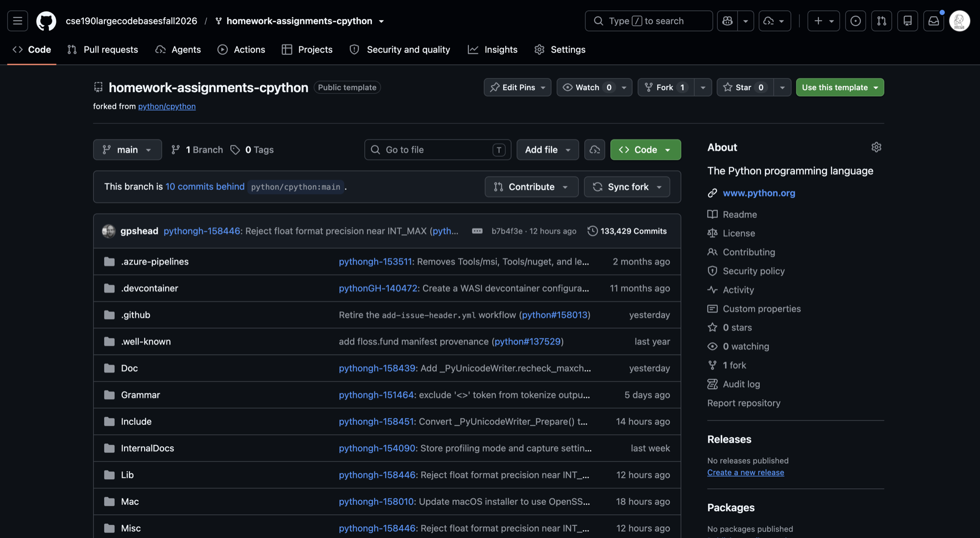This screenshot has width=980, height=538.
Task: Expand the Add file dropdown
Action: click(548, 150)
